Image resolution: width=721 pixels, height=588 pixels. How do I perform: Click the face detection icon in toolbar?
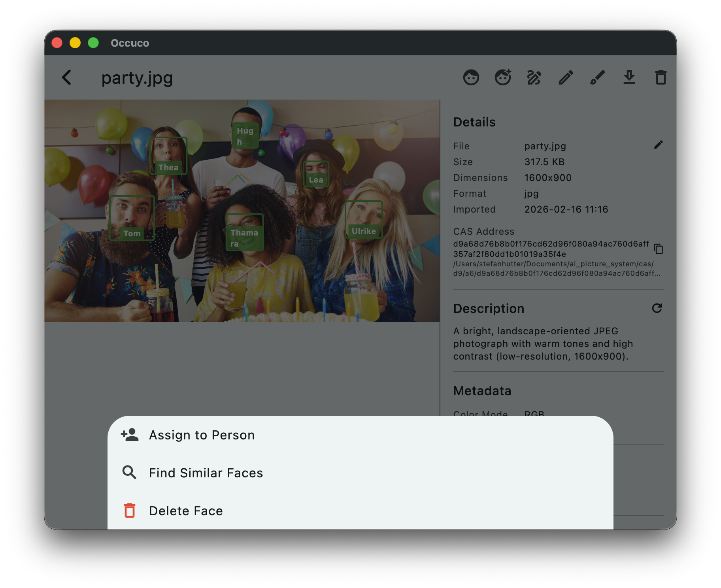[471, 77]
